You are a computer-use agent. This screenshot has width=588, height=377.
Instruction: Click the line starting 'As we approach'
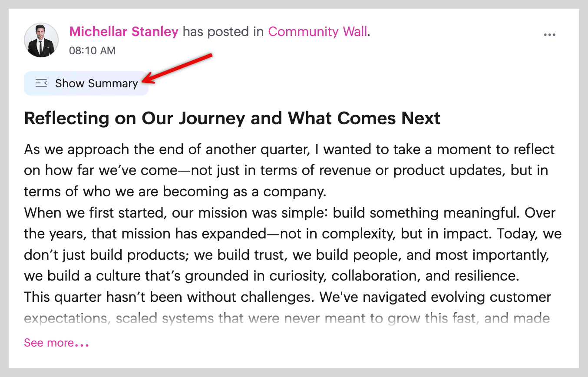click(x=289, y=150)
